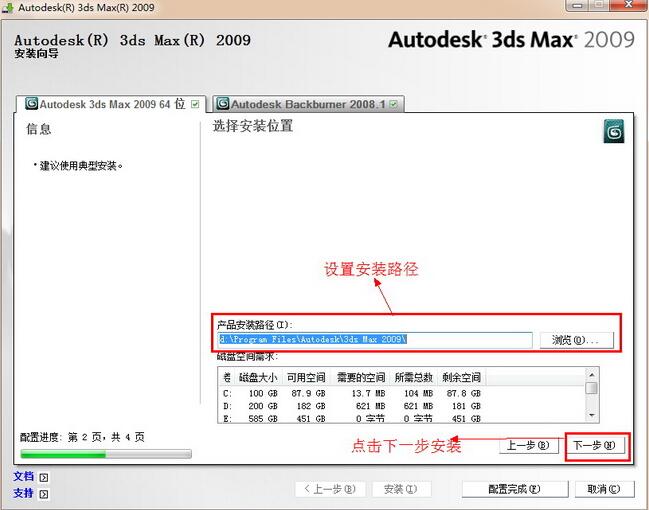This screenshot has height=510, width=649.
Task: Toggle checkbox on Backburner 2008.1 tab
Action: pyautogui.click(x=393, y=104)
